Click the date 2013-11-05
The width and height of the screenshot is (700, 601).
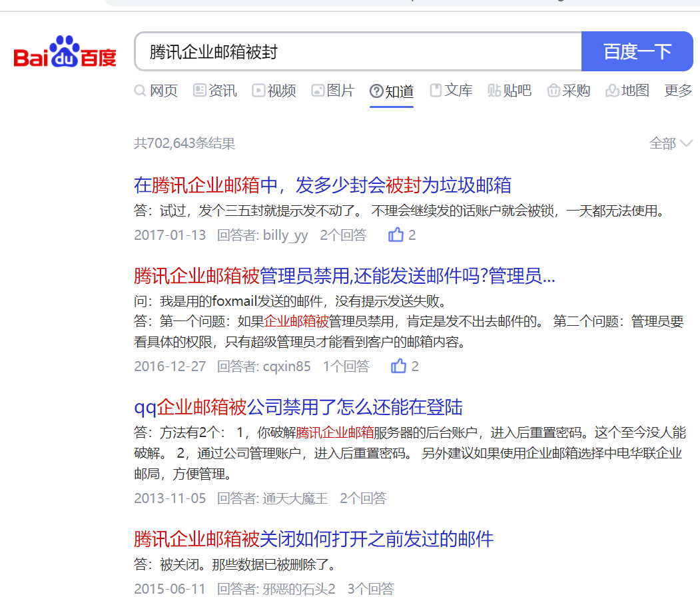(170, 498)
